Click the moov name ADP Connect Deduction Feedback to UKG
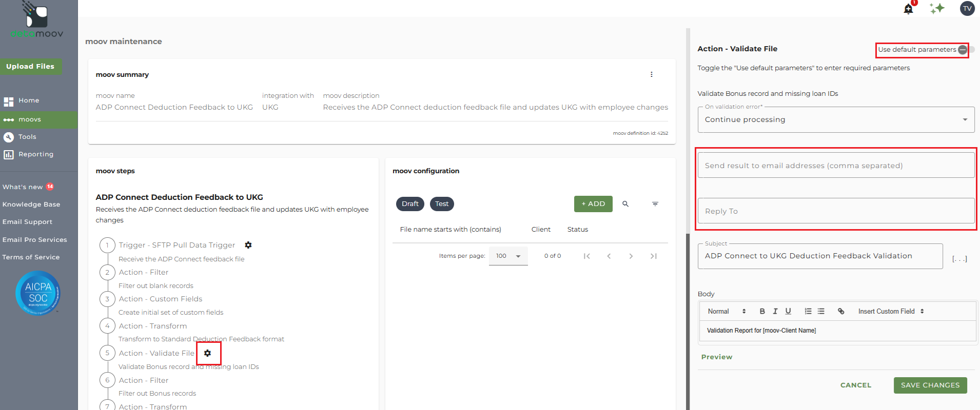Viewport: 980px width, 410px height. click(x=174, y=107)
